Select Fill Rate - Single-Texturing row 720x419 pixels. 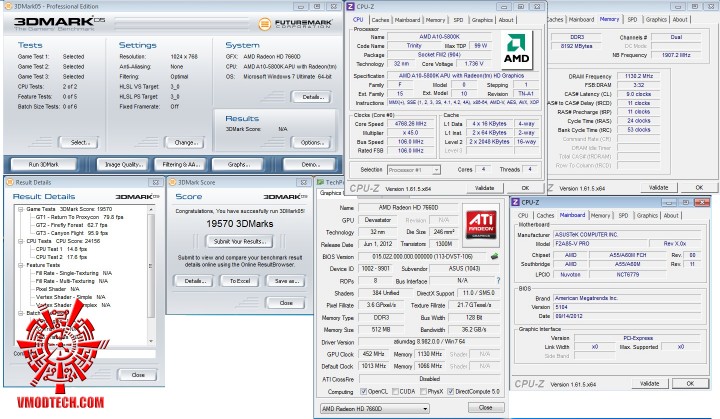tap(73, 273)
